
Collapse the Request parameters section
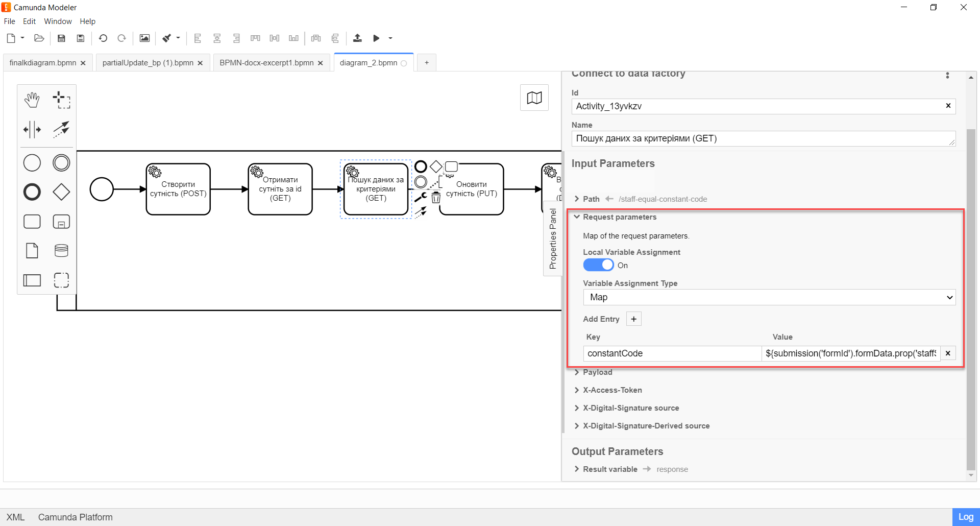(x=619, y=217)
